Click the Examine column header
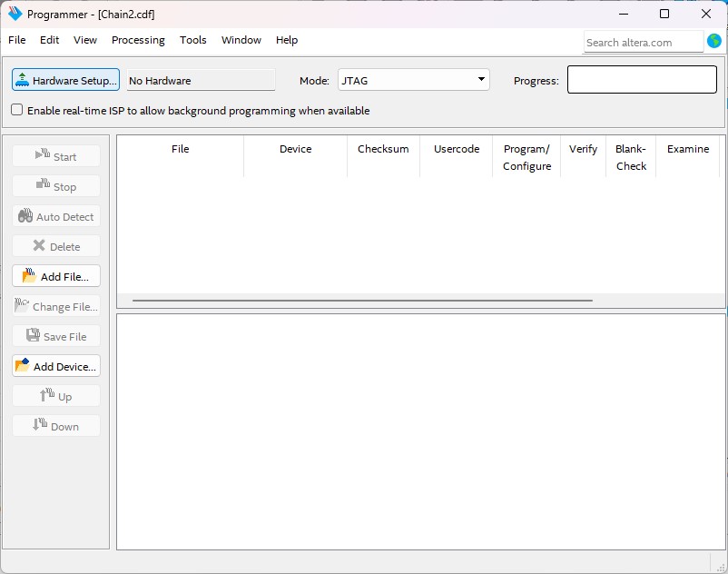 688,156
